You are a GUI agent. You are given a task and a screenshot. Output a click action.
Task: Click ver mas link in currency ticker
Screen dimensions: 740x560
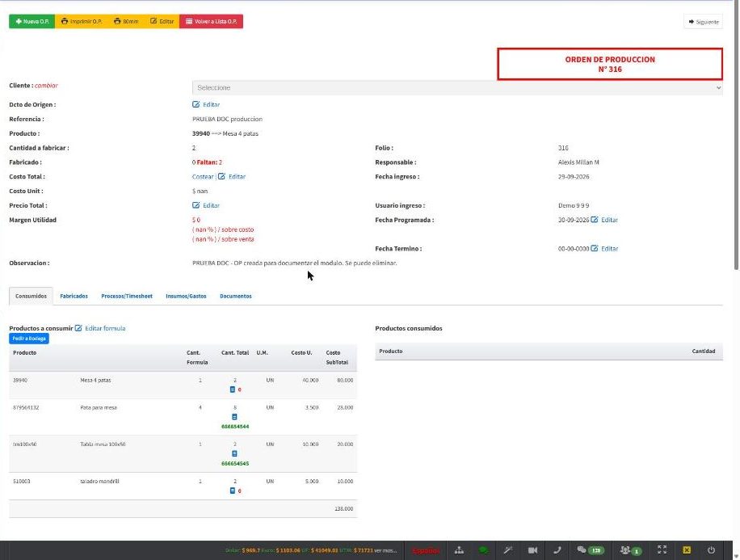385,550
